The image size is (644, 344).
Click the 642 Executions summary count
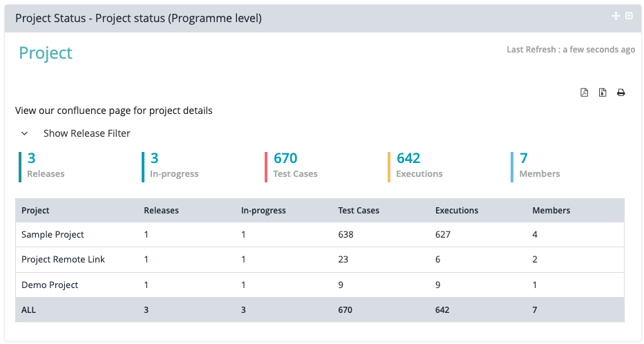(408, 159)
